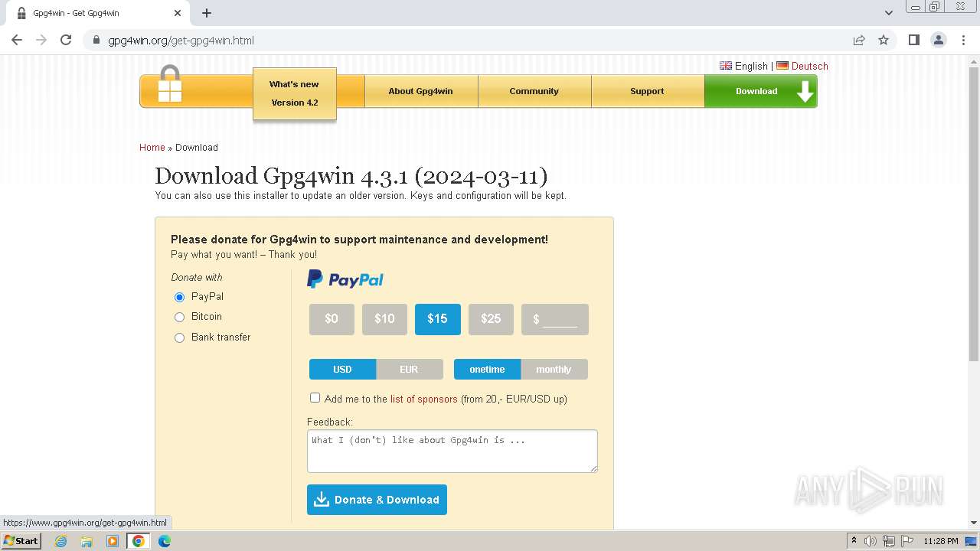Open the green Download menu
Screen dimensions: 980x551
point(761,91)
